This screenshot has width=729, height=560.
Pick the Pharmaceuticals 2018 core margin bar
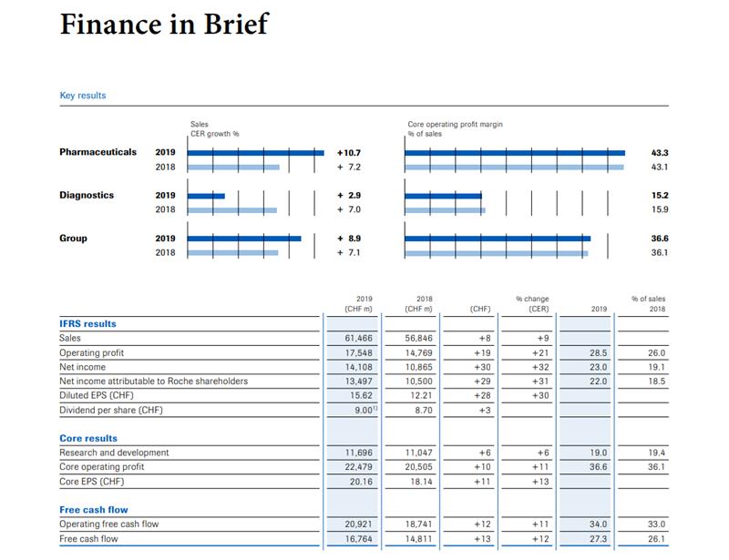click(x=514, y=168)
